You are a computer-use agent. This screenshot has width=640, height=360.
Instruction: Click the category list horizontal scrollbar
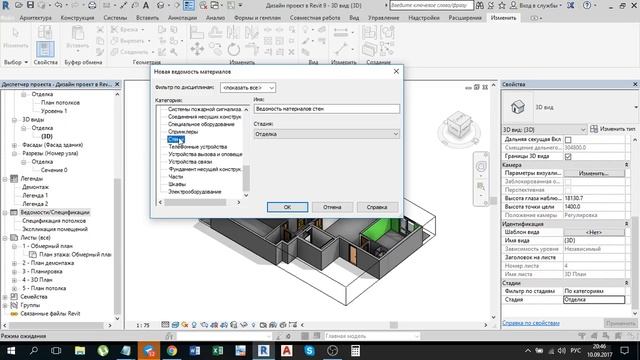pyautogui.click(x=195, y=202)
